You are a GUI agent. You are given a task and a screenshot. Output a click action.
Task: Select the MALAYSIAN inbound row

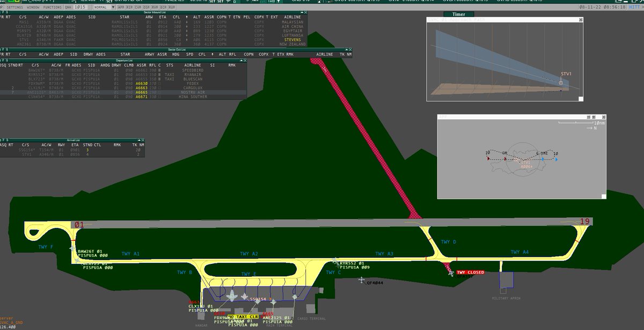154,22
